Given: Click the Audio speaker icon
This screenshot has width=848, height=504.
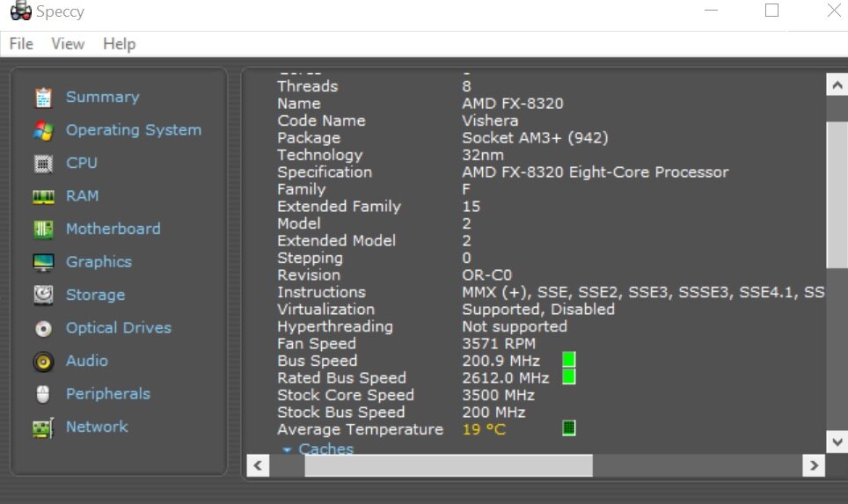Looking at the screenshot, I should (43, 362).
